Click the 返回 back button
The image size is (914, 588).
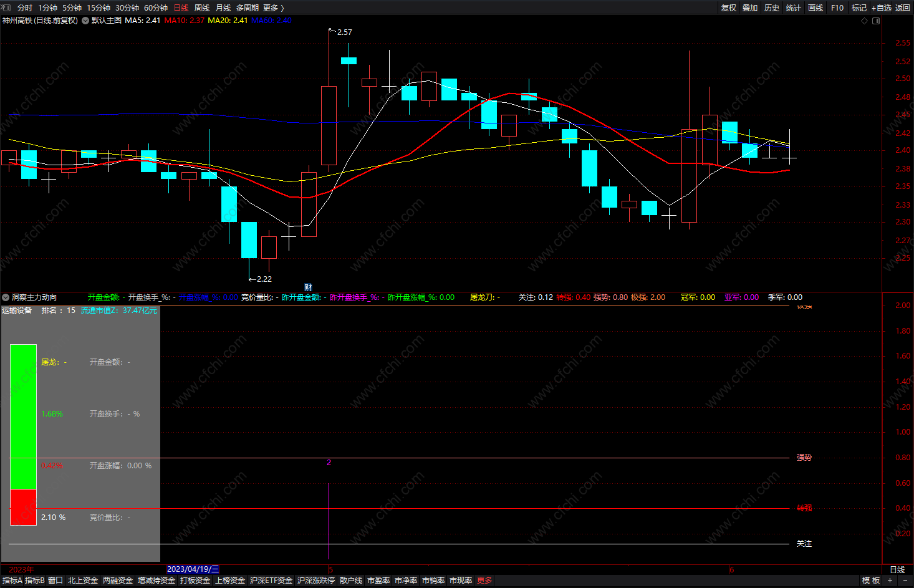(903, 7)
